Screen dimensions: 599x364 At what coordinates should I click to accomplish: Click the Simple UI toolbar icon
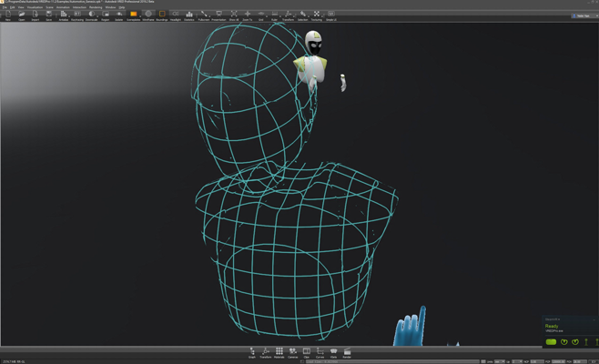coord(330,15)
